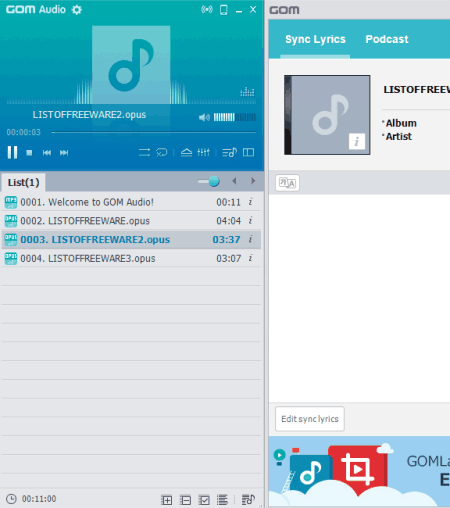Viewport: 450px width, 508px height.
Task: Open info for Welcome to GOM Audio! track
Action: (x=250, y=202)
